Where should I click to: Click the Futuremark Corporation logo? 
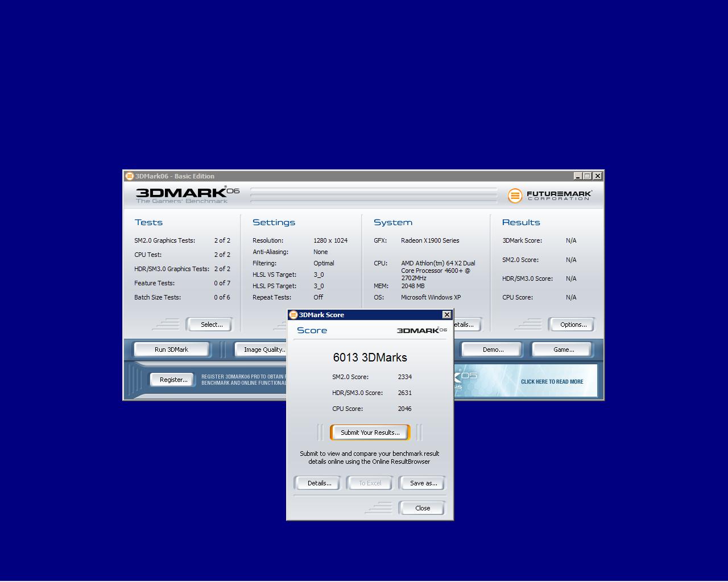tap(550, 196)
